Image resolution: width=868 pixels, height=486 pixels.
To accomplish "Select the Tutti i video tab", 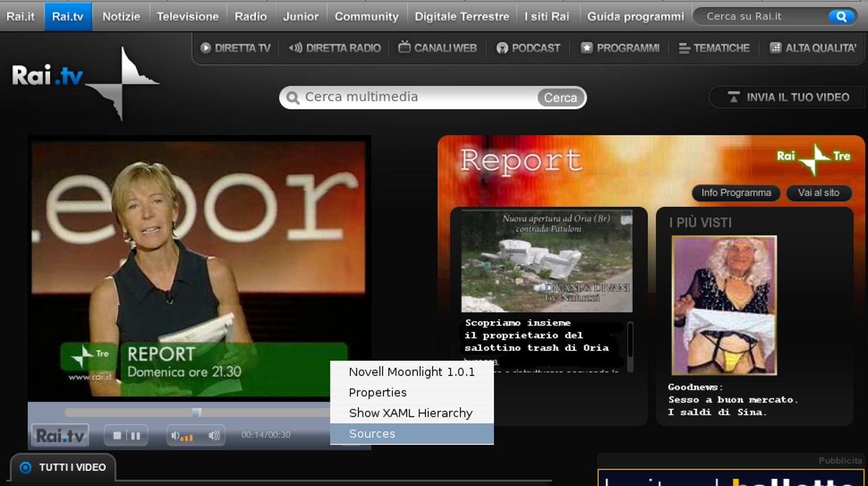I will click(64, 468).
